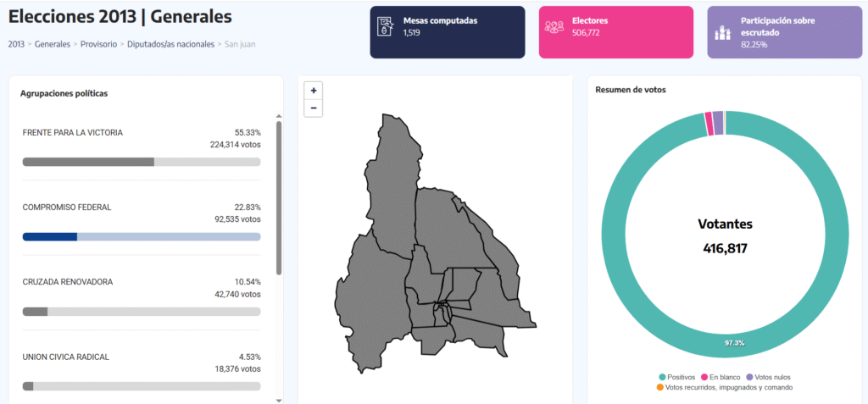This screenshot has width=868, height=404.
Task: Toggle En blanco legend entry
Action: click(x=719, y=377)
